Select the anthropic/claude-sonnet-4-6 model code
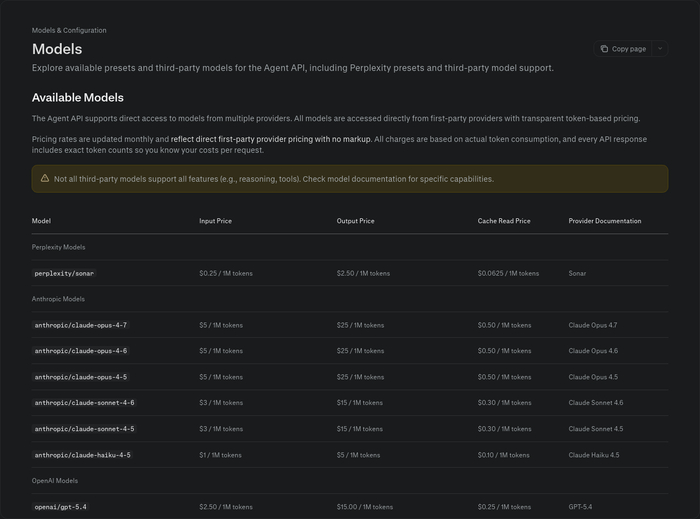Viewport: 700px width, 519px height. pos(84,403)
